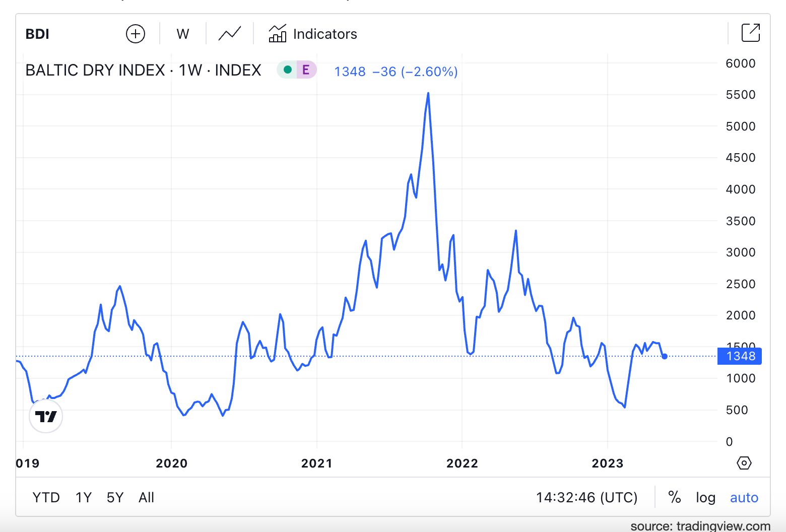This screenshot has height=532, width=786.
Task: Click the TradingView logo watermark
Action: pyautogui.click(x=45, y=417)
